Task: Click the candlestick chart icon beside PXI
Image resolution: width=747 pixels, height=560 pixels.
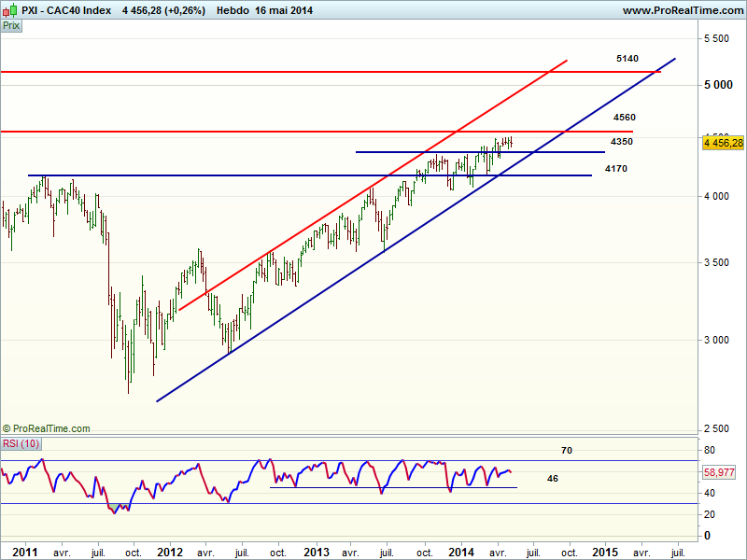Action: pyautogui.click(x=8, y=11)
